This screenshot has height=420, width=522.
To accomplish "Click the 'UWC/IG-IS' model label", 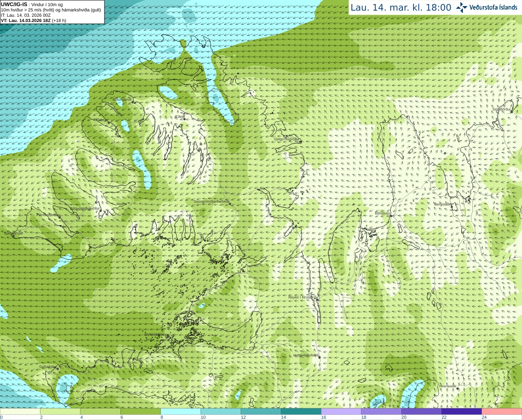I will [x=14, y=4].
